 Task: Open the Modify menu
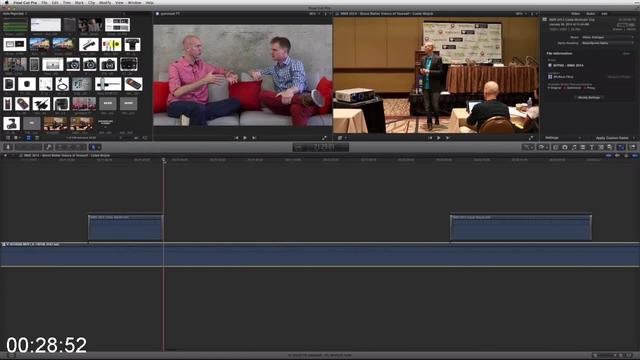[105, 2]
